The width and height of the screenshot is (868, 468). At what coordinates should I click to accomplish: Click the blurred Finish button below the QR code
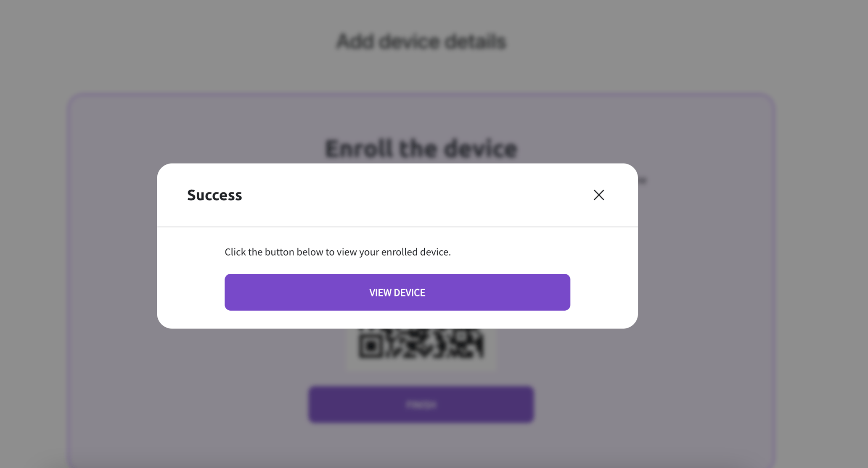(x=421, y=404)
